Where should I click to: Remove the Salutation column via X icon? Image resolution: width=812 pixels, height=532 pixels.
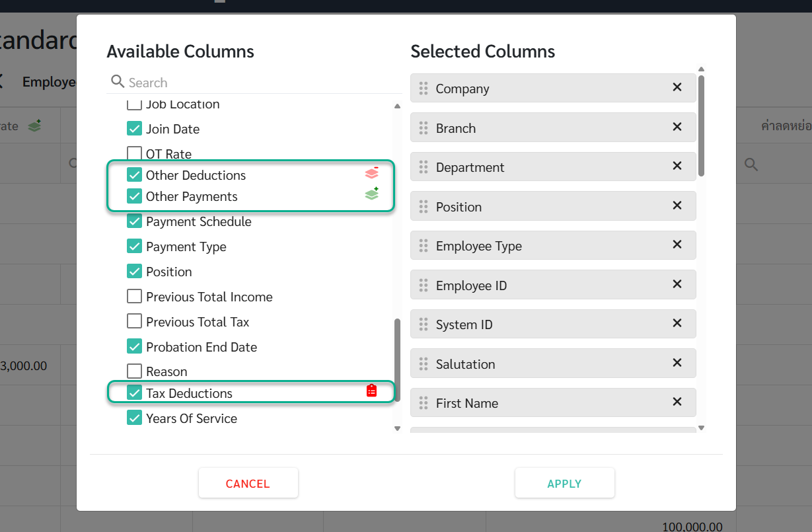(677, 363)
